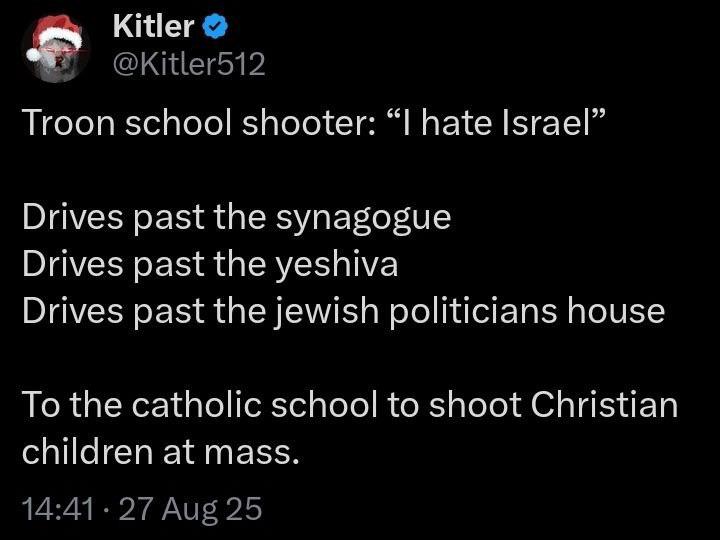
Task: Click the line mentioning the politicians house
Action: click(343, 311)
